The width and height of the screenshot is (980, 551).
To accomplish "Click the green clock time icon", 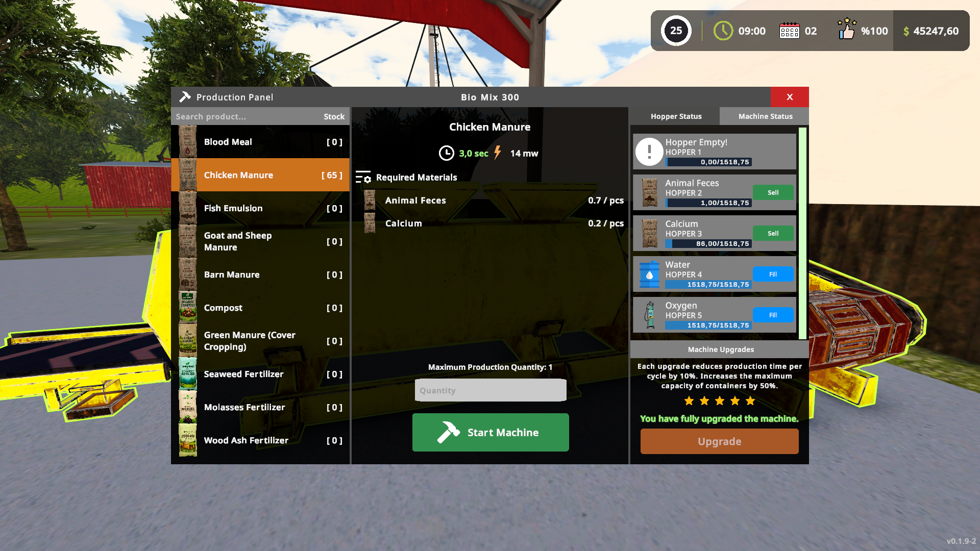I will tap(723, 31).
